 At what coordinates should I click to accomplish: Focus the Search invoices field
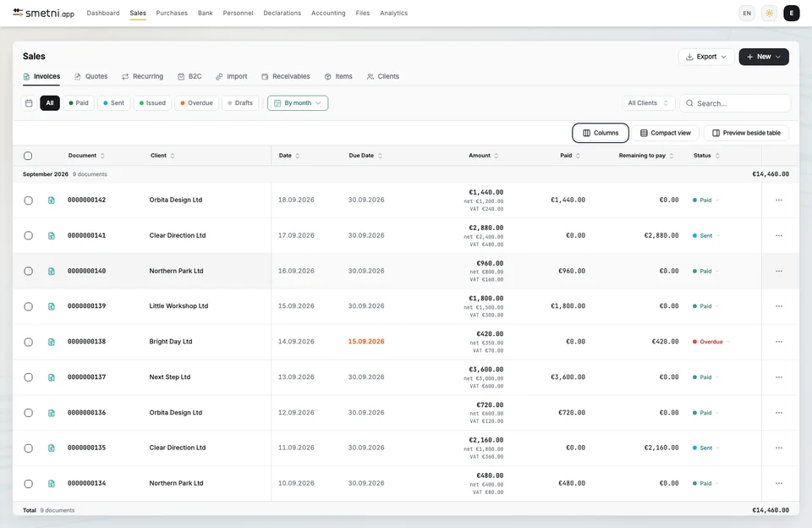(735, 103)
